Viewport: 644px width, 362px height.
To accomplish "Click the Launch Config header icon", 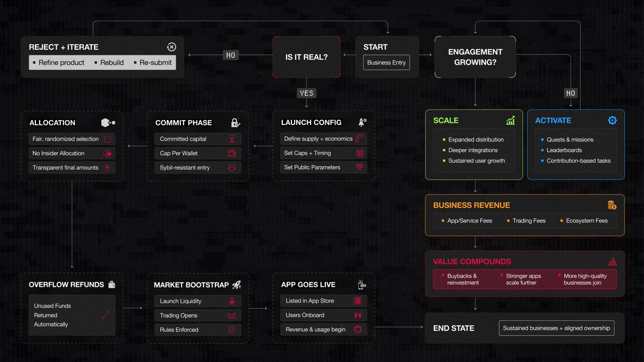I will coord(362,122).
